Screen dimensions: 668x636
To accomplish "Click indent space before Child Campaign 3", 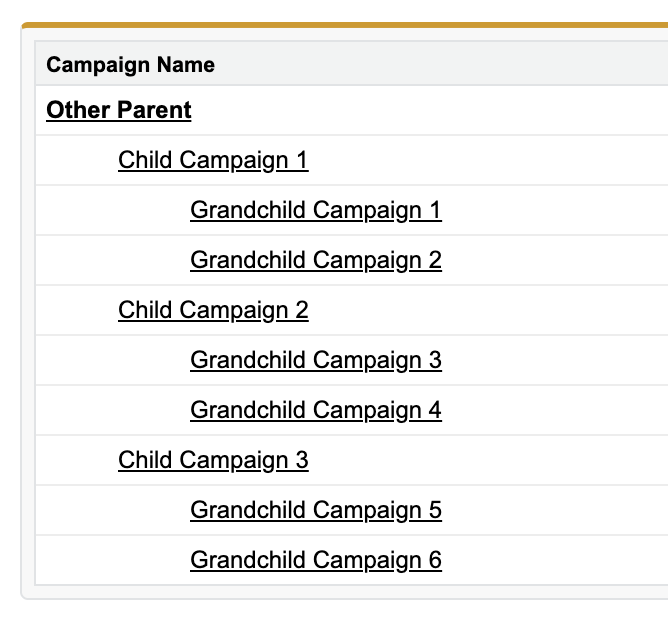I will [77, 460].
